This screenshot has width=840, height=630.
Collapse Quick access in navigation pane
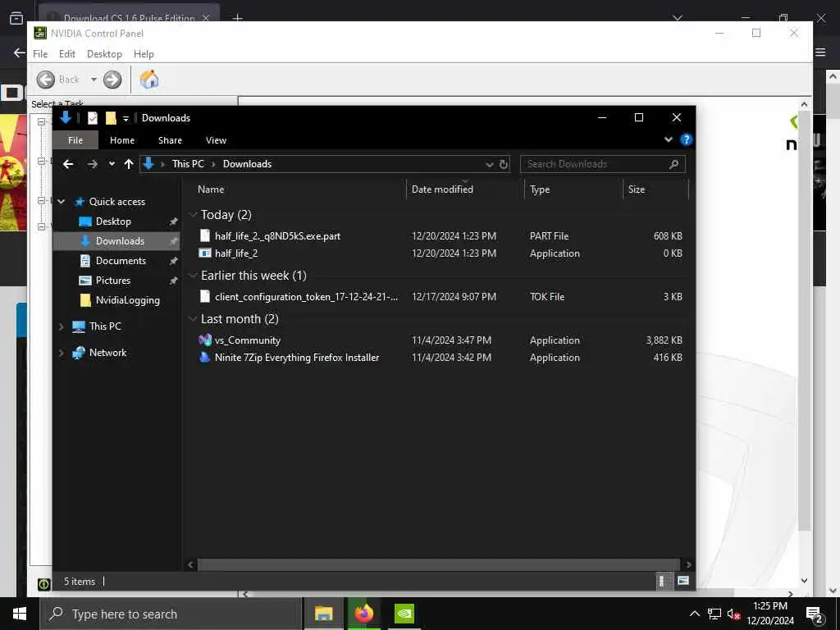tap(61, 202)
